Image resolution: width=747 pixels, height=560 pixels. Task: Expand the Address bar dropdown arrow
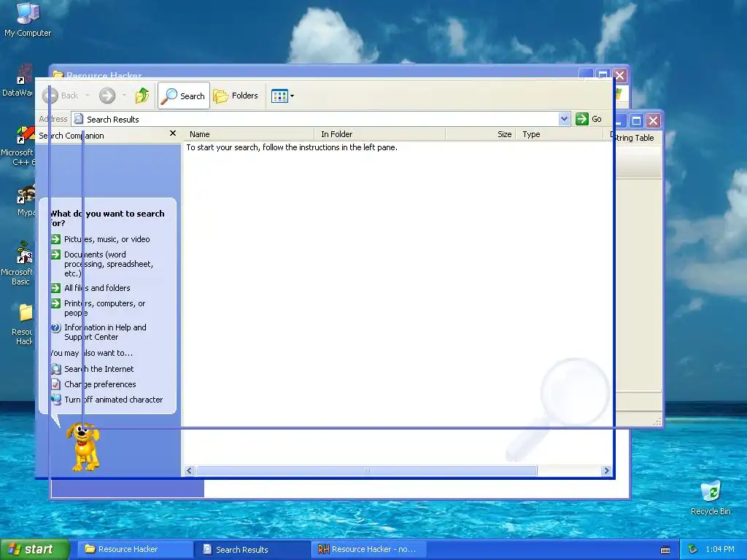(564, 119)
